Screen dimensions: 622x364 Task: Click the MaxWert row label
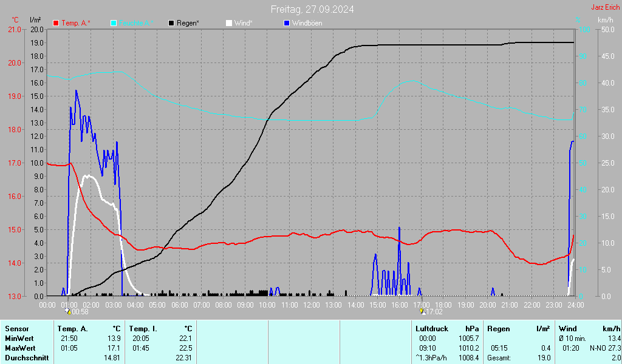pyautogui.click(x=20, y=348)
